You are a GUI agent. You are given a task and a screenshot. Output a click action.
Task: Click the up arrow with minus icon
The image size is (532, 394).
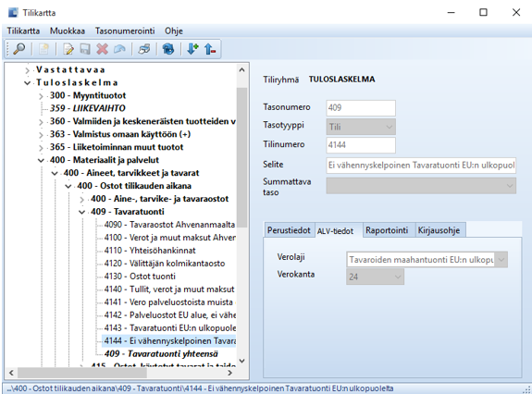[x=210, y=49]
